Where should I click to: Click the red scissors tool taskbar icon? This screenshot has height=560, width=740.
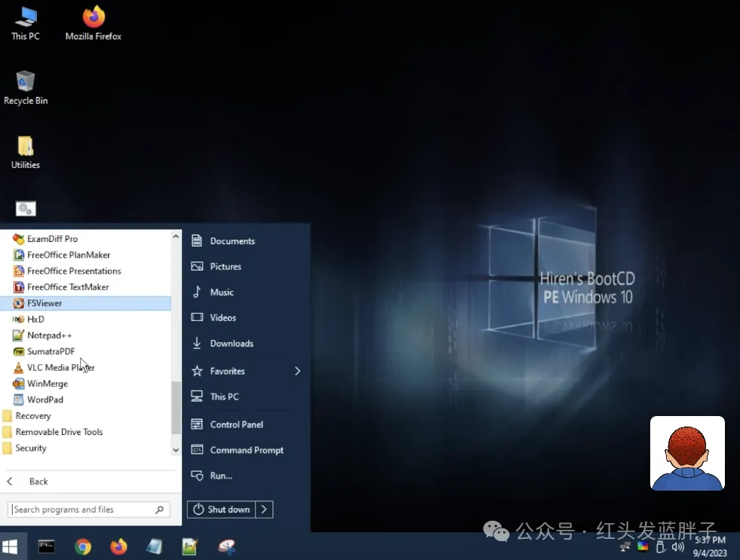click(226, 546)
